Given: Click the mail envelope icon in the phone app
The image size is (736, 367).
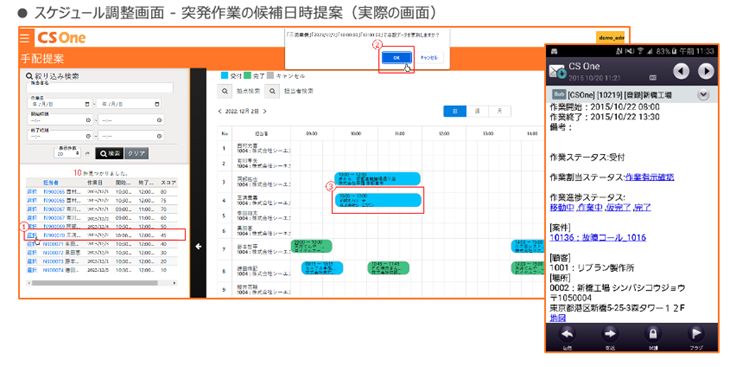Looking at the screenshot, I should [557, 71].
